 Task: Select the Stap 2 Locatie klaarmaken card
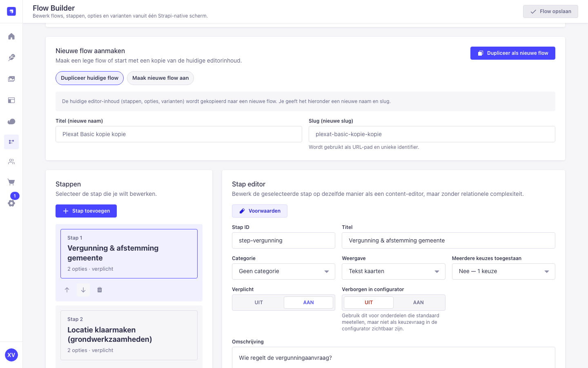pyautogui.click(x=129, y=335)
